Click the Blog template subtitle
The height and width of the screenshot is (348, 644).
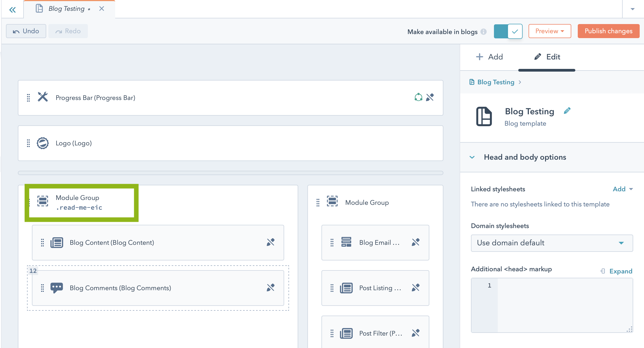click(x=525, y=123)
